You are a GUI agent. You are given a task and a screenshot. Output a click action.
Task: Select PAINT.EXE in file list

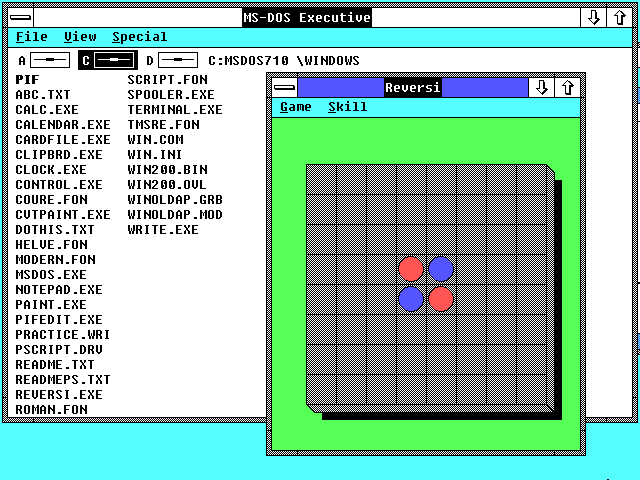51,305
